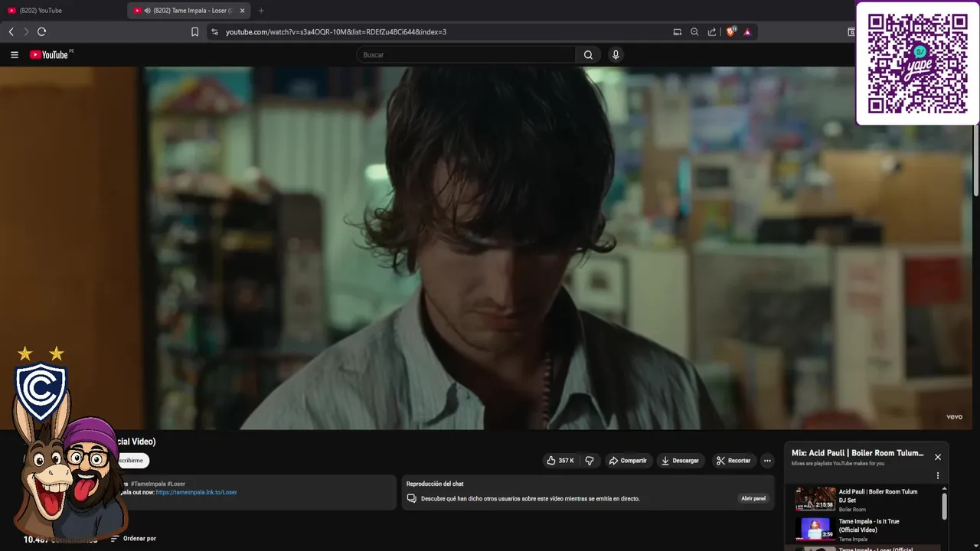Play Acid Pauli Boiler Room thumbnail
This screenshot has width=980, height=551.
point(815,499)
